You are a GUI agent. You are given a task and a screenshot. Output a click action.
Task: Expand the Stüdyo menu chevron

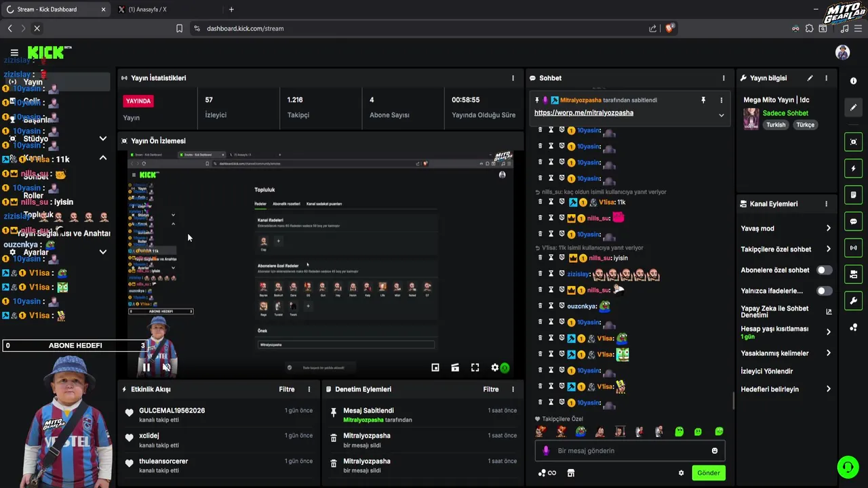[103, 138]
